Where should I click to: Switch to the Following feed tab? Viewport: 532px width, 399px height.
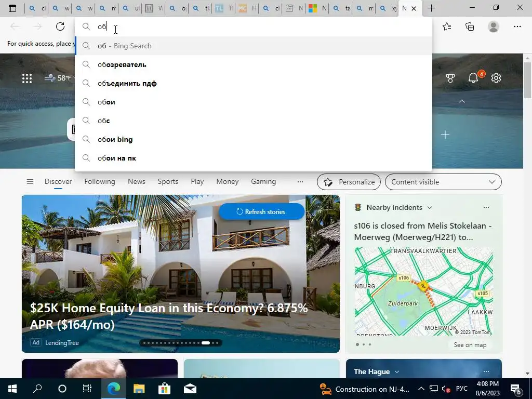[x=100, y=181]
